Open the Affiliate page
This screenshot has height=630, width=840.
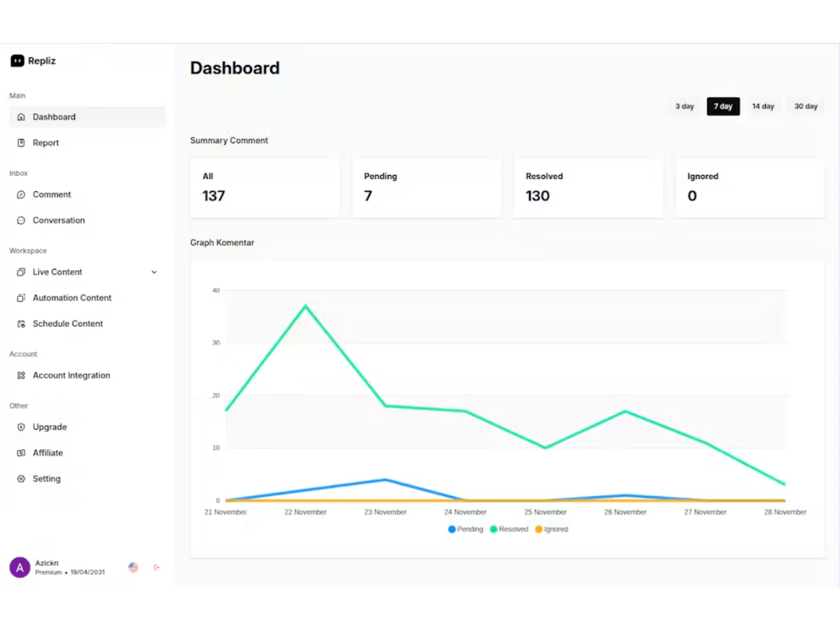click(87, 453)
